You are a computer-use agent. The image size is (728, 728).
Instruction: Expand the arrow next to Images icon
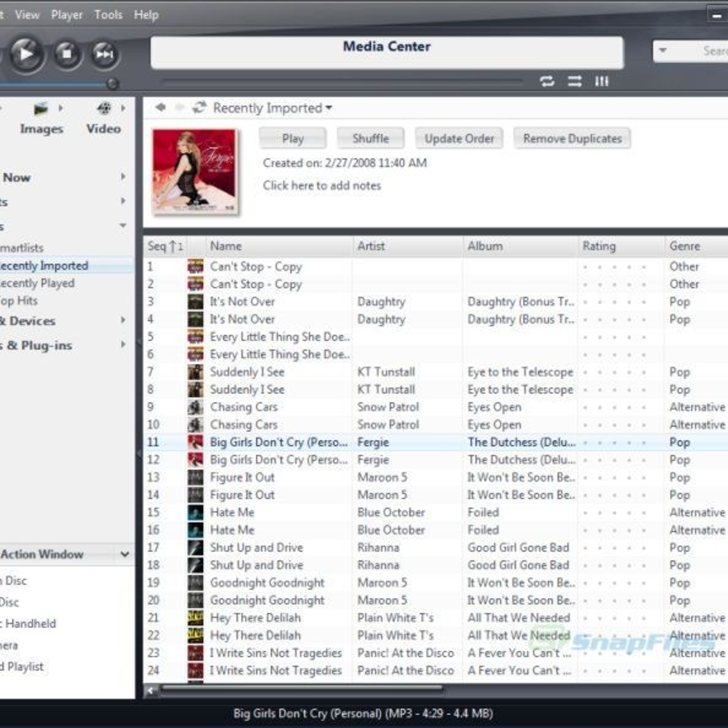point(61,108)
